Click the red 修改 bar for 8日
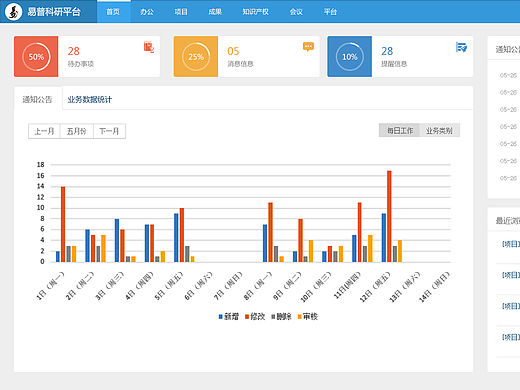This screenshot has width=520, height=390. point(270,232)
